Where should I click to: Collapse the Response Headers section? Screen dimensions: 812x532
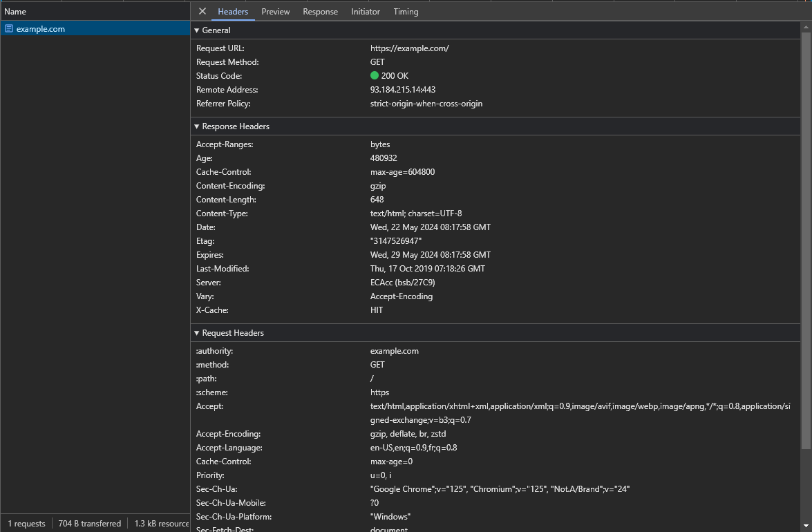tap(197, 126)
